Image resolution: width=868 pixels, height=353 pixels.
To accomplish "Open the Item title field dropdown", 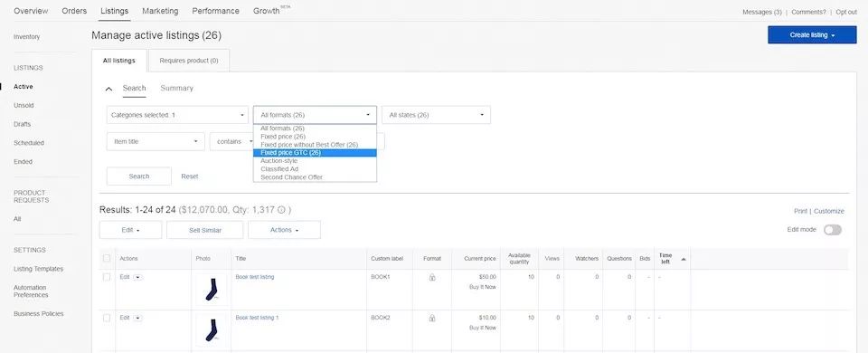I will coord(156,142).
